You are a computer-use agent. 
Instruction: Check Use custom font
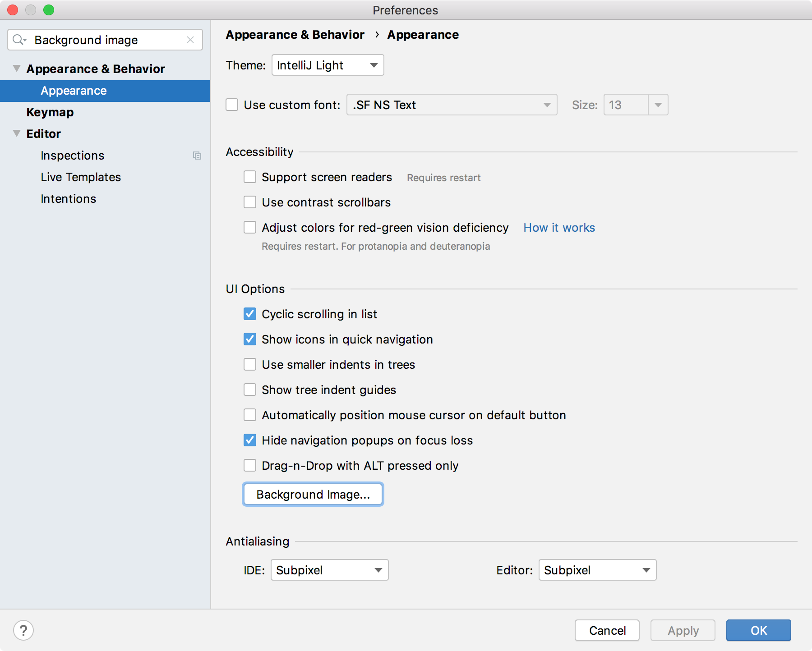click(x=231, y=105)
